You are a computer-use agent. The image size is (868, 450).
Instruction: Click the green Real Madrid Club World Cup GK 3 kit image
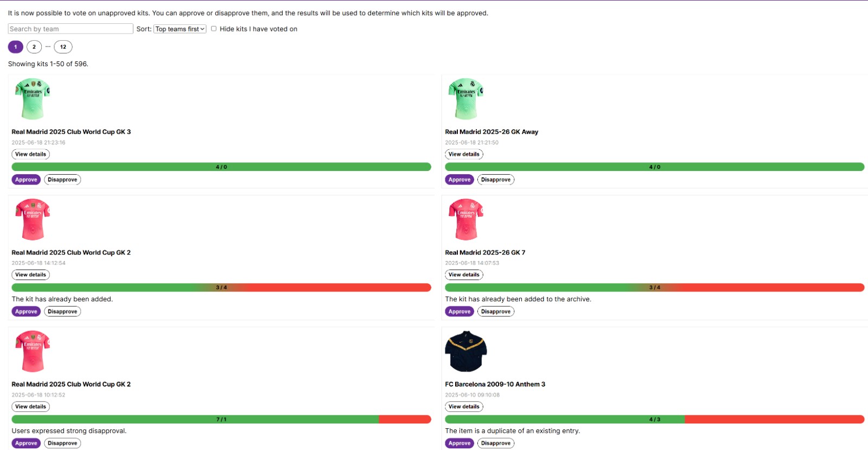click(33, 99)
